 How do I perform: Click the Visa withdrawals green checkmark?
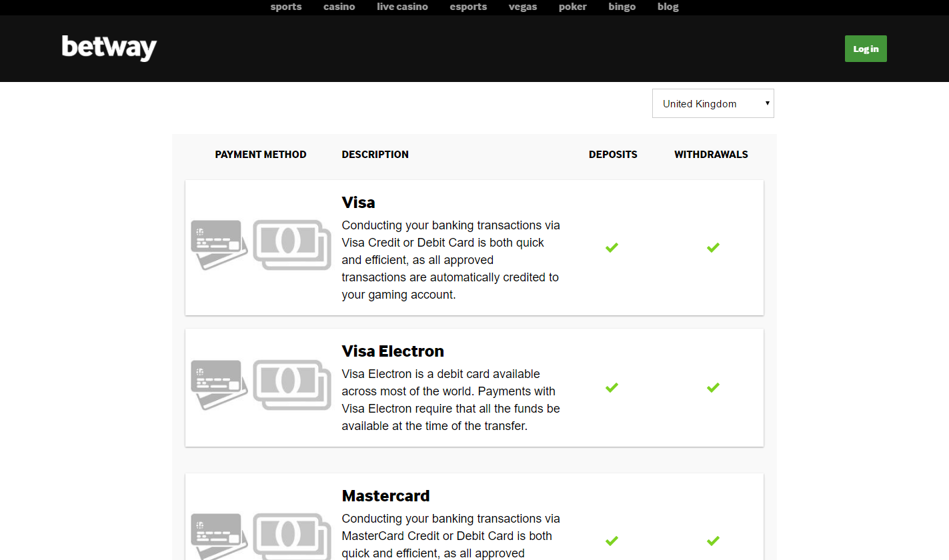coord(713,247)
